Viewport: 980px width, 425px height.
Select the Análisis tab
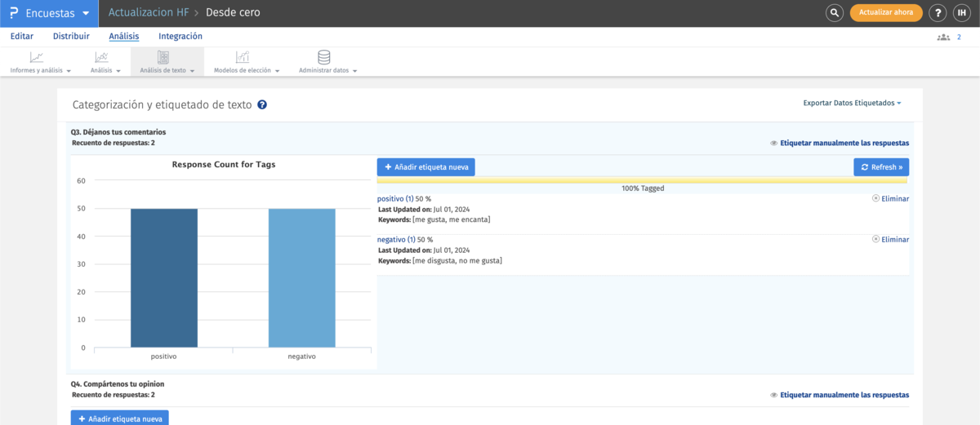tap(124, 36)
